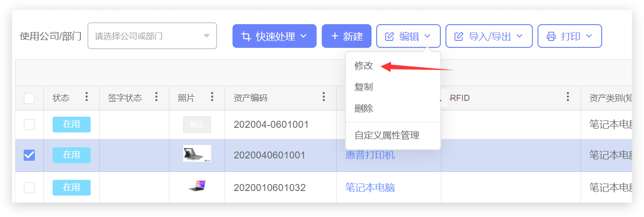This screenshot has height=217, width=644.
Task: Click the 状态 column three-dot menu icon
Action: pyautogui.click(x=86, y=97)
